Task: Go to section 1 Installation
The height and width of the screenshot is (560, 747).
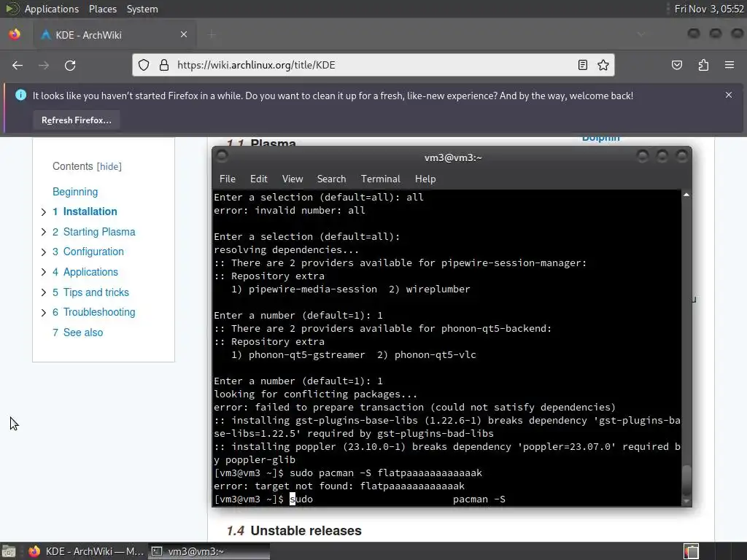Action: point(85,211)
